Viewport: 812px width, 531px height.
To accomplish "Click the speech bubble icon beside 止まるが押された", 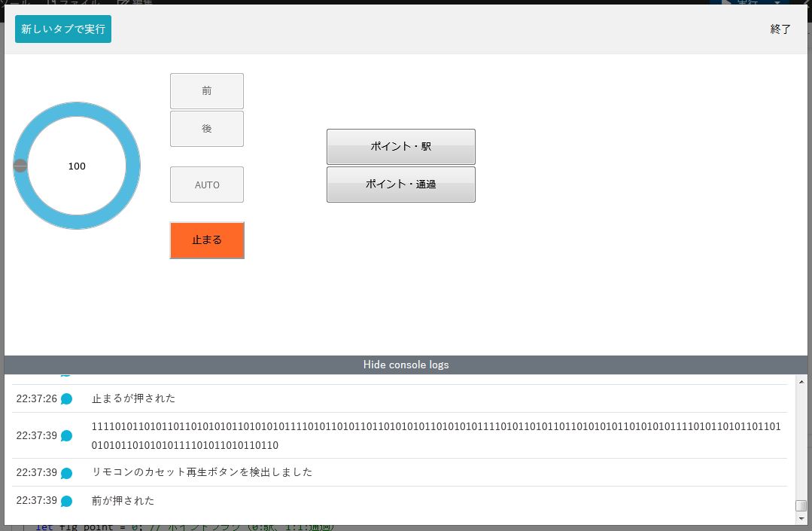I will pos(66,399).
